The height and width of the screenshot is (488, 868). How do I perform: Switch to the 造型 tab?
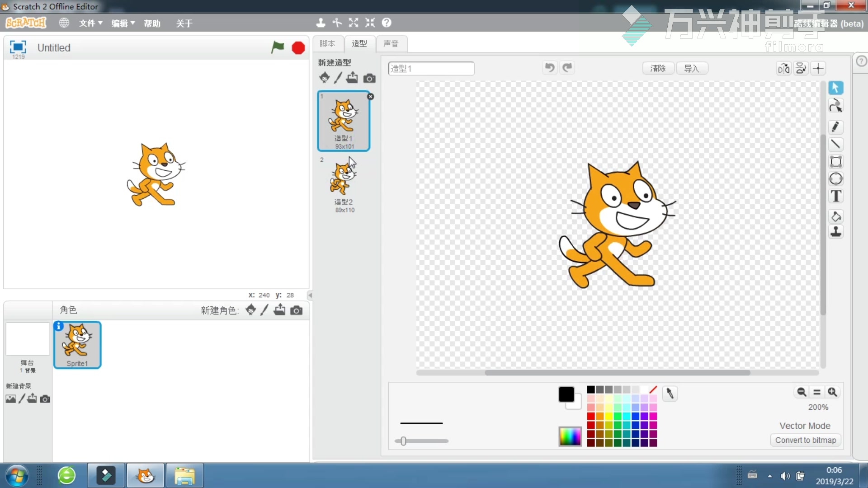(x=359, y=43)
